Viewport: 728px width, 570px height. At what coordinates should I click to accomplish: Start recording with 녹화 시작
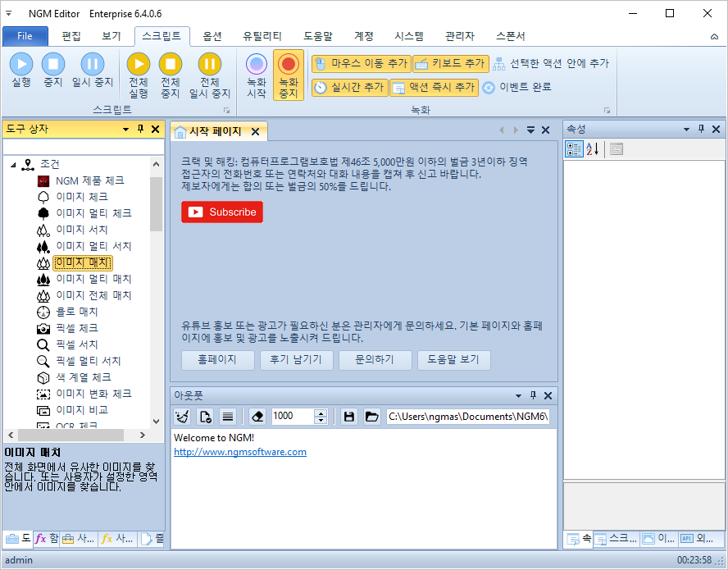257,75
